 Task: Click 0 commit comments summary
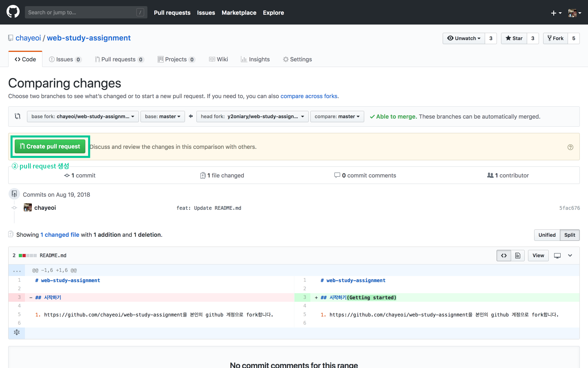pos(365,175)
